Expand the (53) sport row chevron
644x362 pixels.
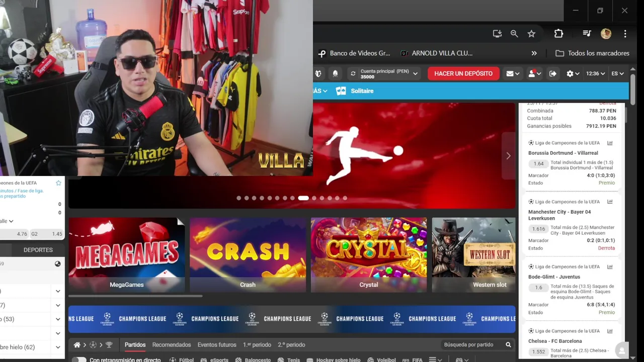58,319
